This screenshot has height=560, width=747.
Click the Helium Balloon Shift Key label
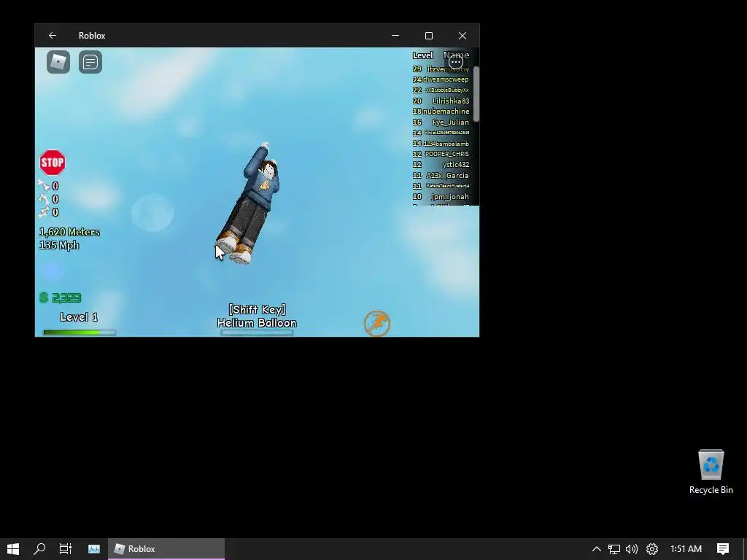(x=257, y=316)
